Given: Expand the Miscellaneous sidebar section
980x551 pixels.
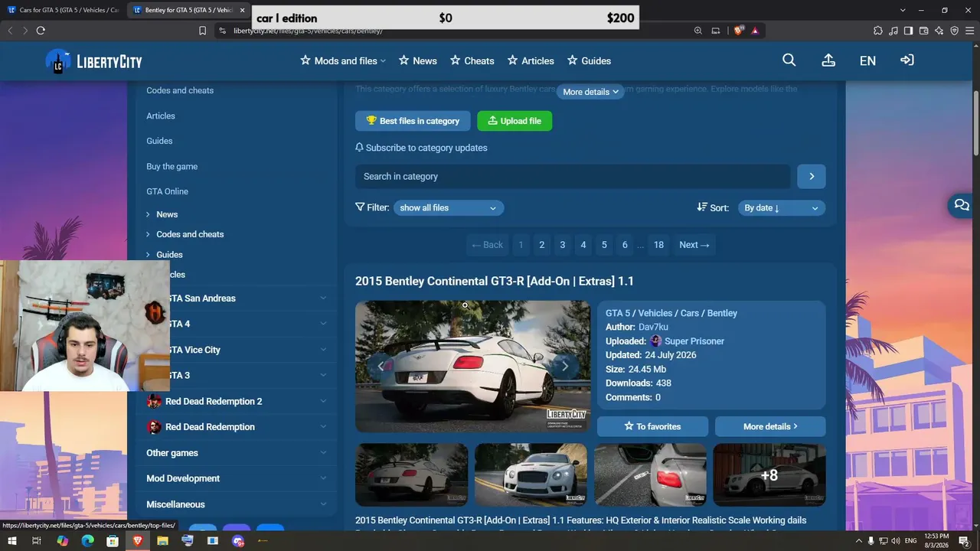Looking at the screenshot, I should coord(323,504).
